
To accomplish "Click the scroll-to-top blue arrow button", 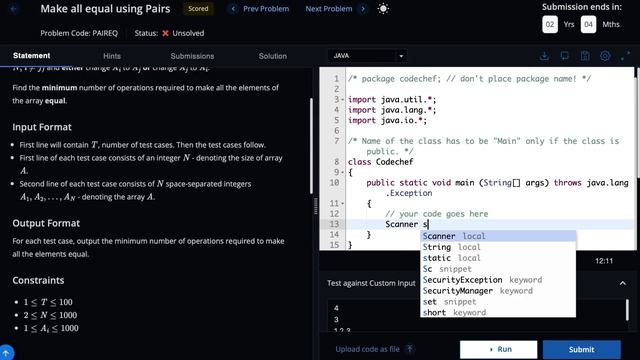I will coord(6,353).
